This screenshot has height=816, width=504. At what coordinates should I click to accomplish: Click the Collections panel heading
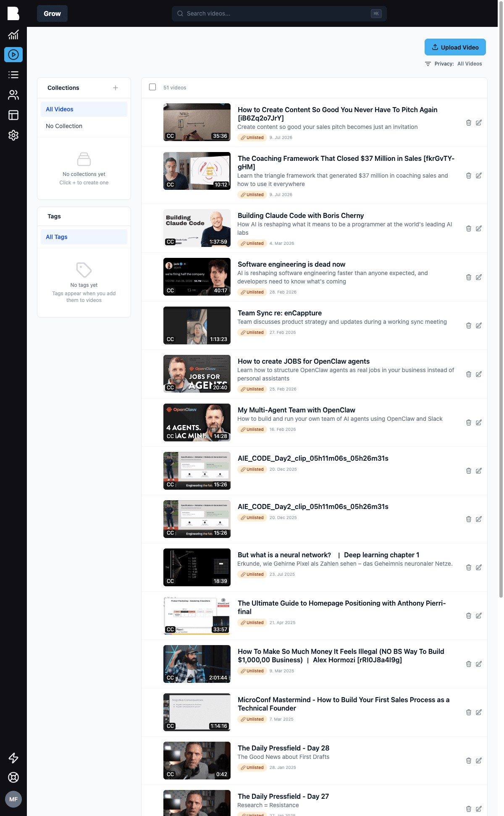click(63, 88)
